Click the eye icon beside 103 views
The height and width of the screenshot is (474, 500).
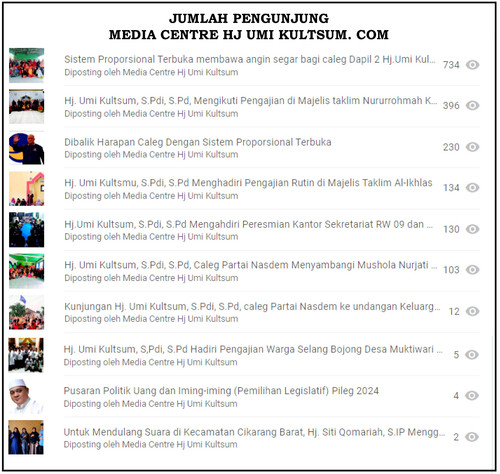(x=472, y=270)
